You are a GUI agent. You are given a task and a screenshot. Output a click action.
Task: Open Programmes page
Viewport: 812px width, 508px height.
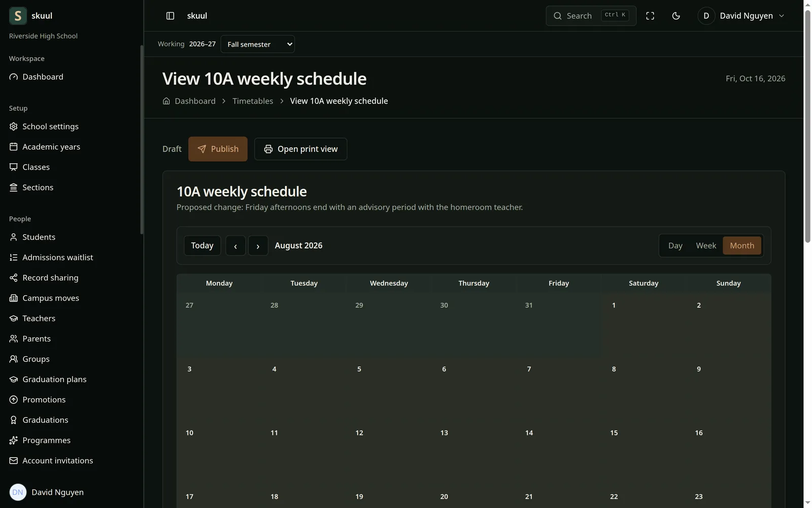point(71,440)
